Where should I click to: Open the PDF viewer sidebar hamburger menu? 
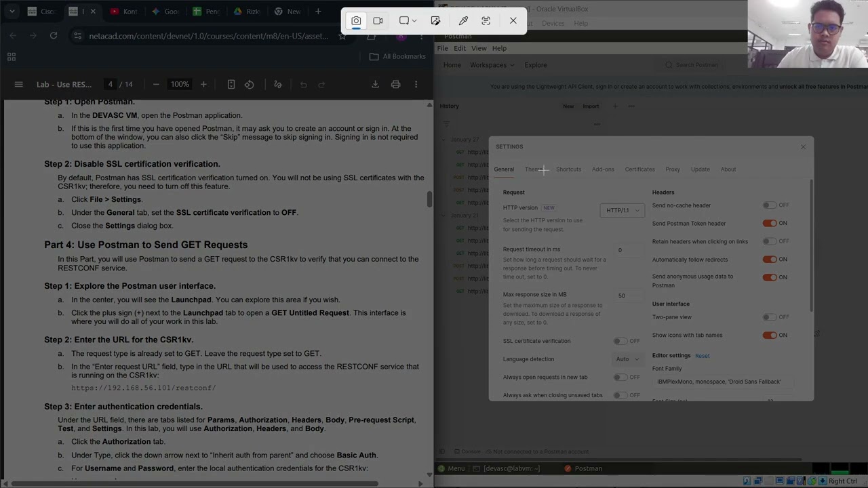tap(19, 84)
